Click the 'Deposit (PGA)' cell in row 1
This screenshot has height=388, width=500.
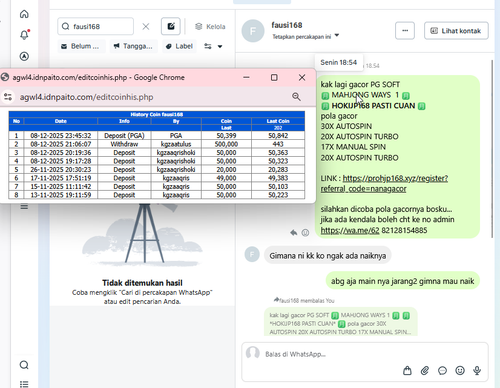pos(124,135)
